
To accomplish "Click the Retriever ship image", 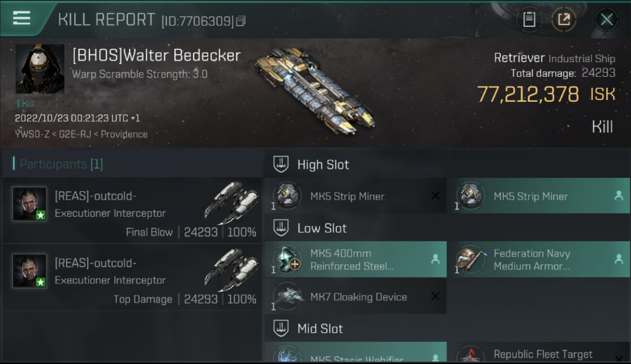I will [315, 91].
